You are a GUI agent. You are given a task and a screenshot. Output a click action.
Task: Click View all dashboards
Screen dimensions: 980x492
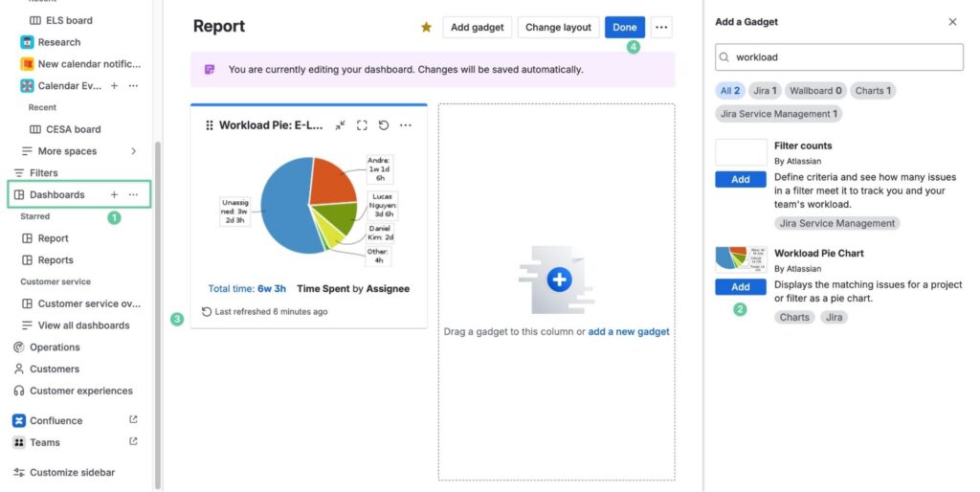[84, 325]
